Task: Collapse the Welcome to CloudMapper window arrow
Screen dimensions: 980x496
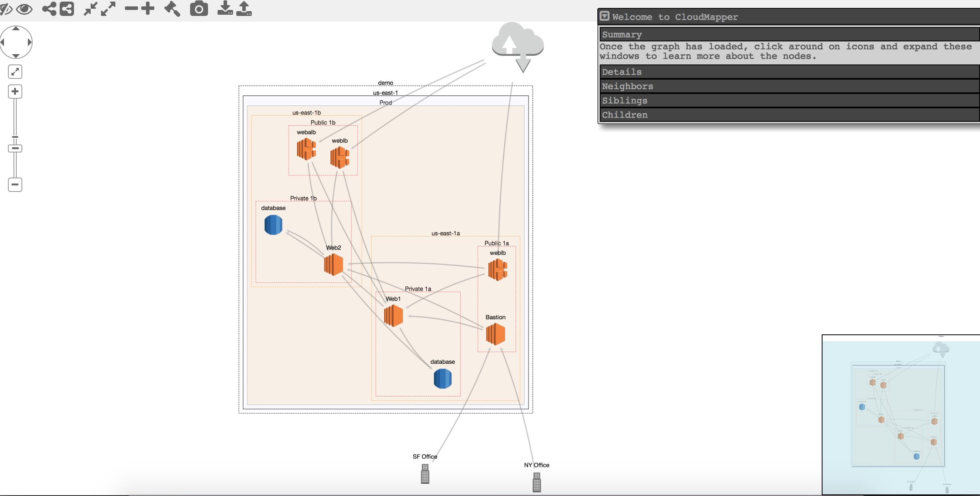Action: (605, 16)
